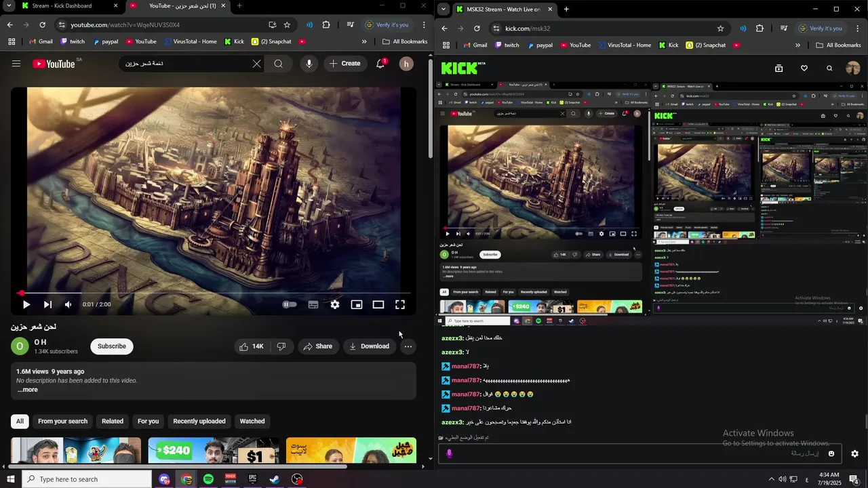Open Steam from the taskbar
Image resolution: width=868 pixels, height=488 pixels.
(275, 479)
